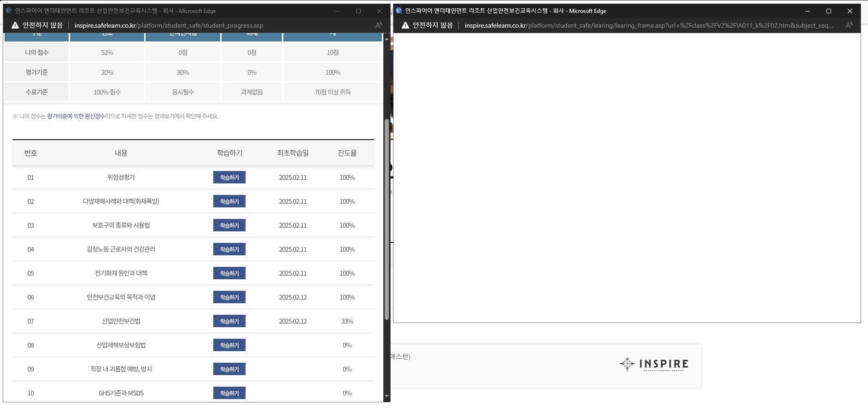Image resolution: width=868 pixels, height=412 pixels.
Task: Click the INSPIRE logo at bottom right
Action: tap(654, 364)
